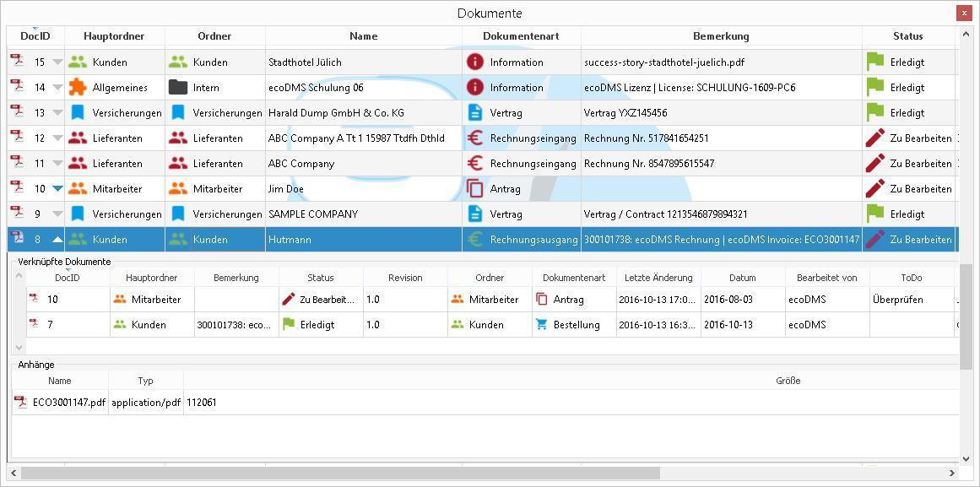Sort by the Bemerkung column header
The width and height of the screenshot is (980, 487).
click(x=720, y=36)
